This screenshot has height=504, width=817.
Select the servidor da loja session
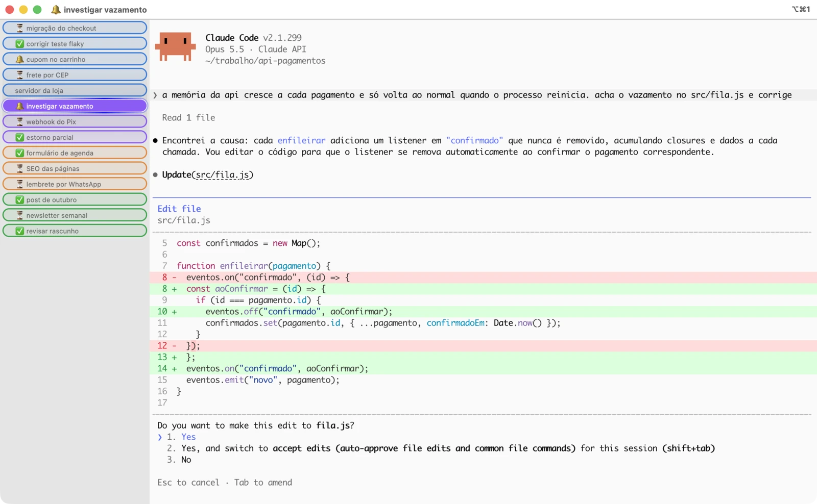(x=75, y=90)
